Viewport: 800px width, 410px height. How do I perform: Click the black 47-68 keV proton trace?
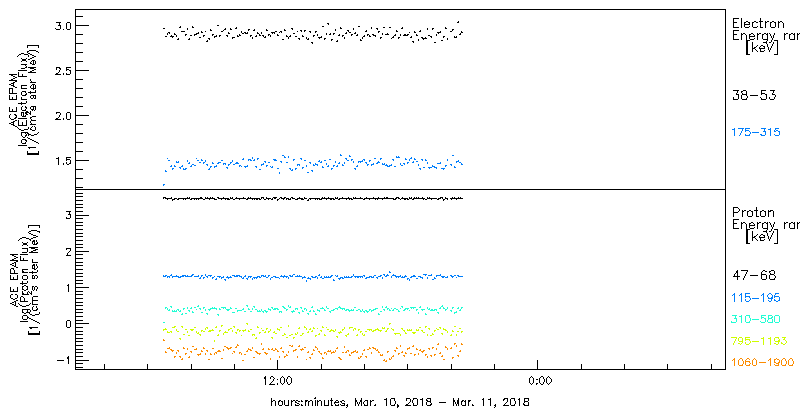(x=312, y=198)
